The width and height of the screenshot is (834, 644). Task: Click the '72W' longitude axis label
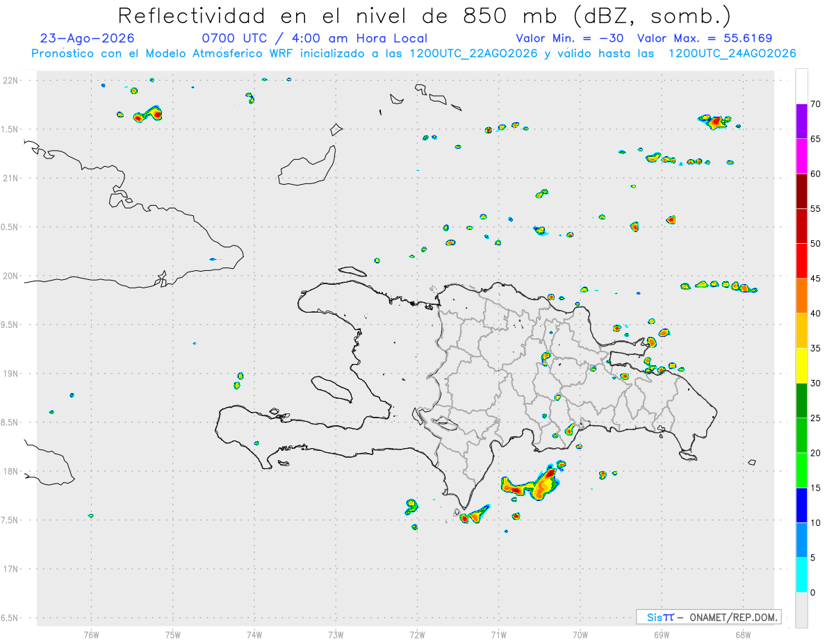click(417, 634)
